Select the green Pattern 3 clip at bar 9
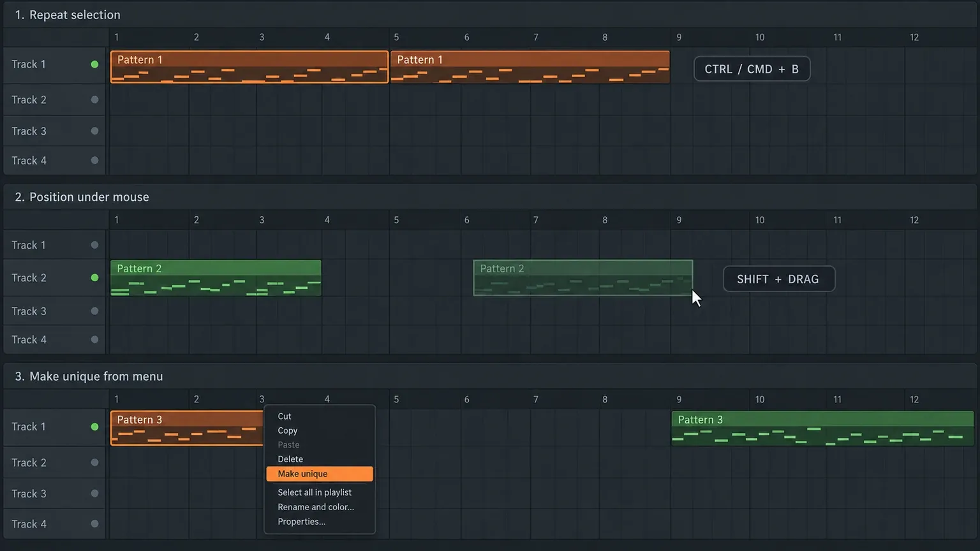 822,428
